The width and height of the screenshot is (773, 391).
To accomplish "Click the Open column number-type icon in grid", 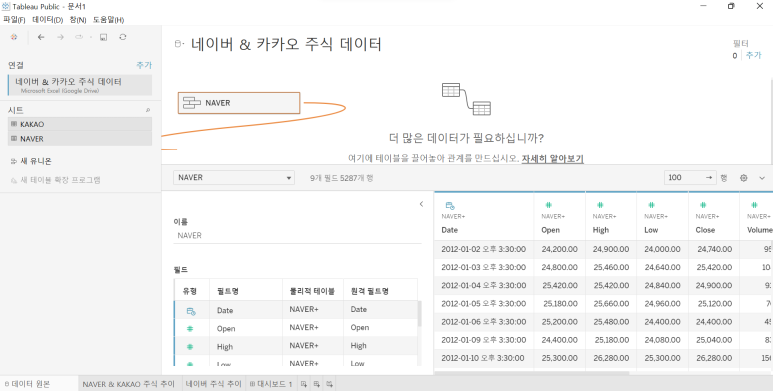I will point(548,205).
